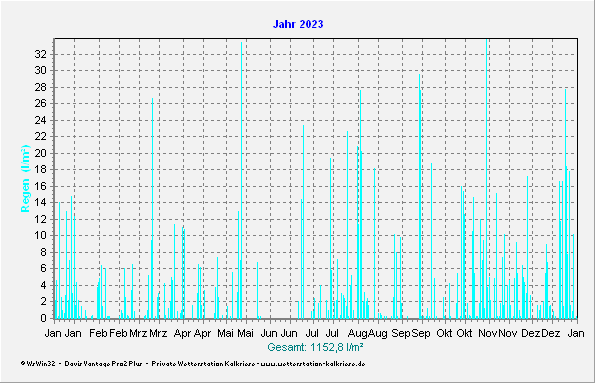
Task: Click the September rain bar reaching almost 30
Action: click(x=419, y=196)
